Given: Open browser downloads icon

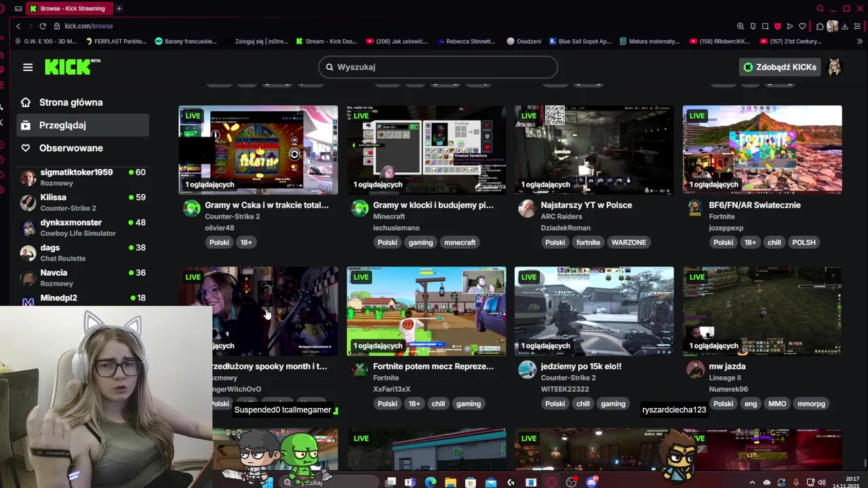Looking at the screenshot, I should click(x=845, y=26).
